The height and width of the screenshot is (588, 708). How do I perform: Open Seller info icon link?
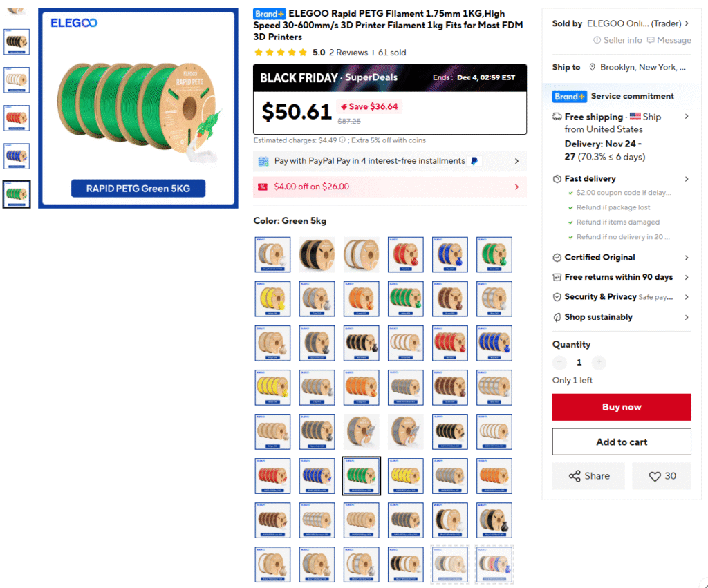coord(597,40)
